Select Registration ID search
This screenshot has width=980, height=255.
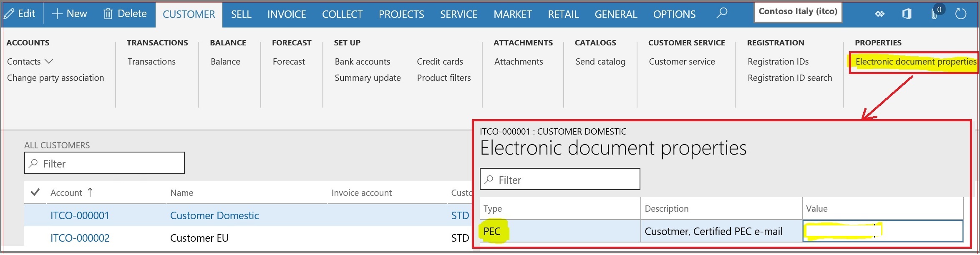click(790, 78)
